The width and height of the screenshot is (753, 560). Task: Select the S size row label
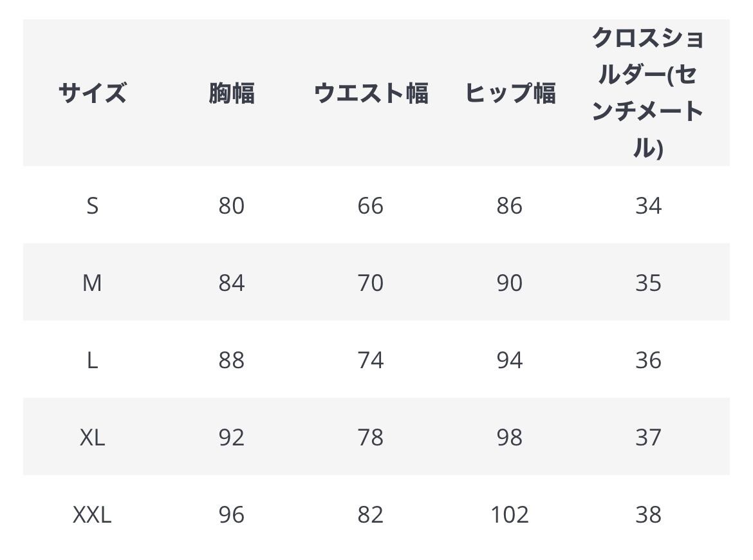[92, 205]
